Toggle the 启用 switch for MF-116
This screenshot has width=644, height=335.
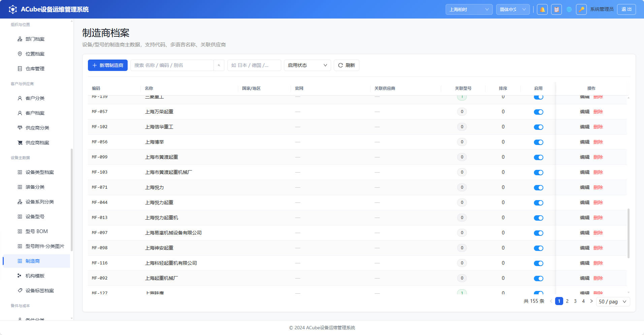pyautogui.click(x=539, y=263)
